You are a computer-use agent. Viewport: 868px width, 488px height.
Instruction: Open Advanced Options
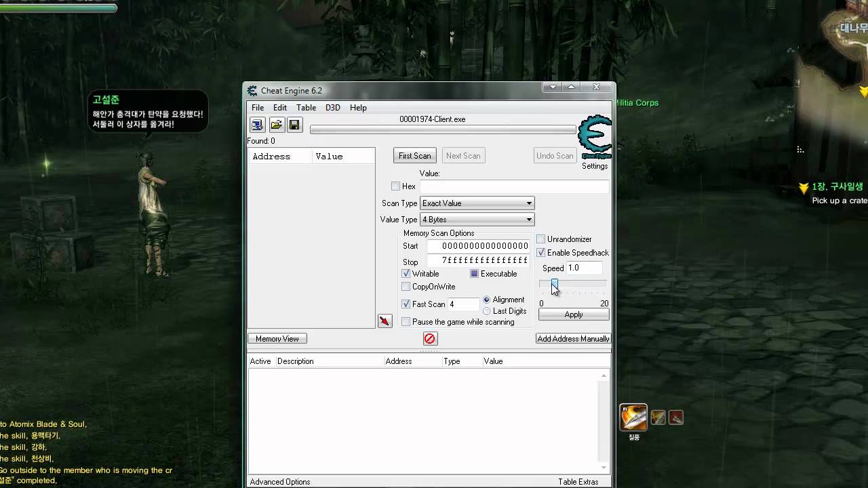point(280,482)
